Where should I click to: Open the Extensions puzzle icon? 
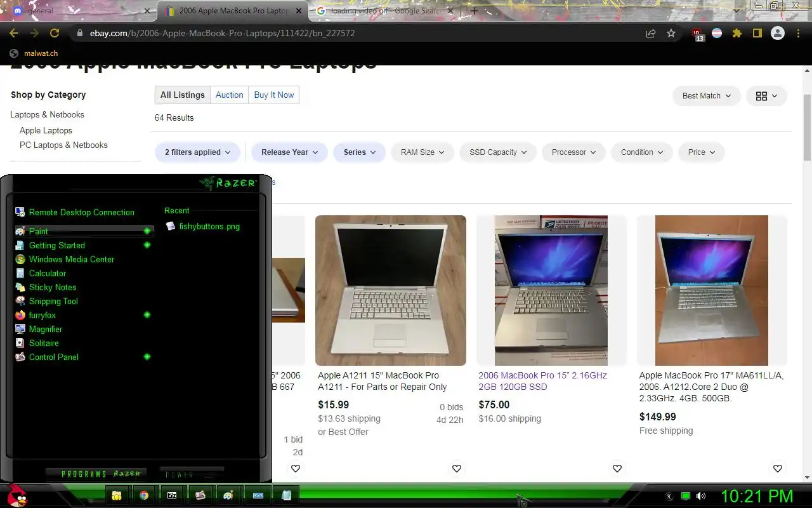(x=737, y=33)
